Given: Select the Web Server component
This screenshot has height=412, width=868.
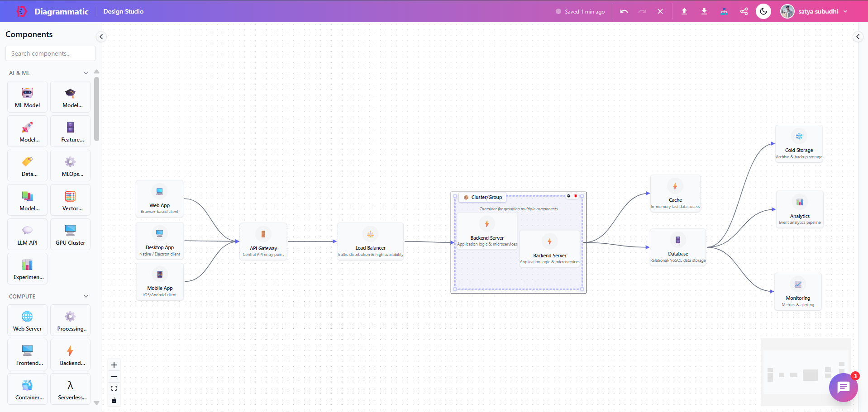Looking at the screenshot, I should tap(27, 320).
